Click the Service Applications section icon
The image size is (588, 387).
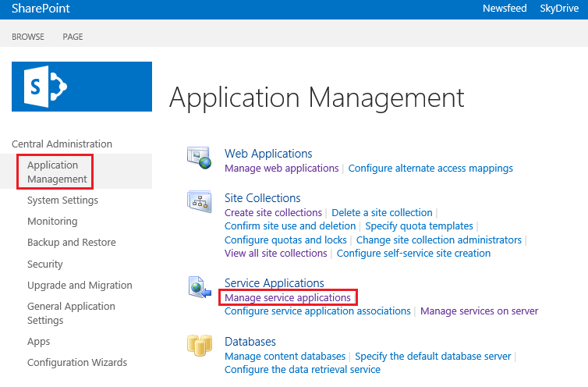(x=199, y=286)
